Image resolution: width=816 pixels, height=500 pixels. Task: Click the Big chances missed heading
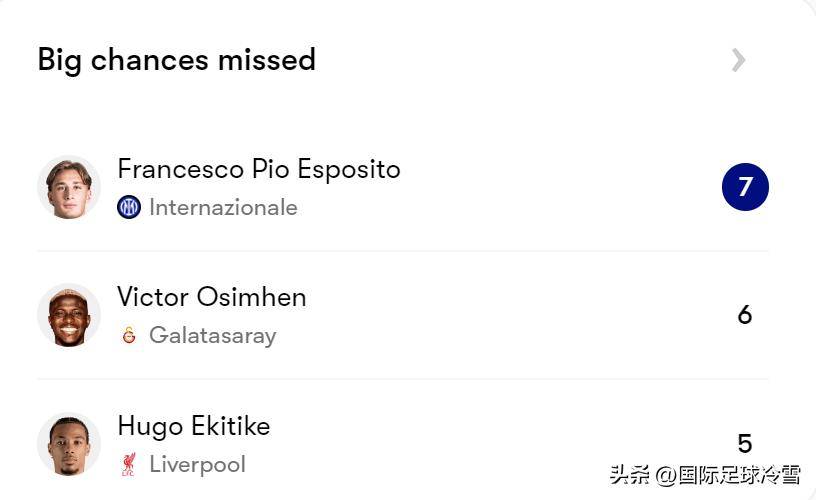click(x=176, y=60)
